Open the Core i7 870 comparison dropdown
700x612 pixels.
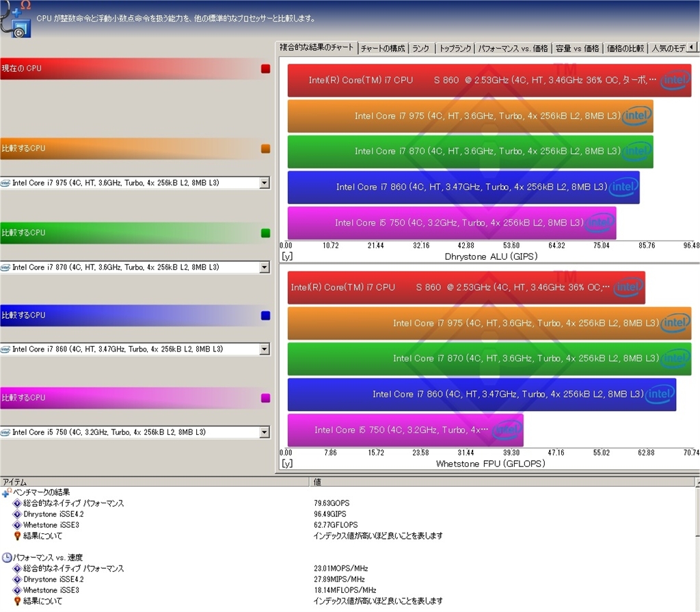[x=265, y=267]
